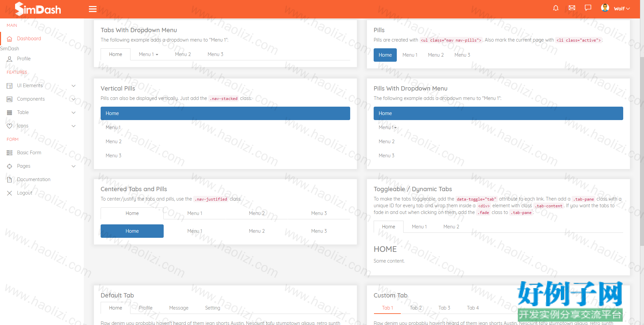Viewport: 644px width, 325px height.
Task: Select Menu 3 in Pills With Dropdown Menu
Action: pos(498,156)
